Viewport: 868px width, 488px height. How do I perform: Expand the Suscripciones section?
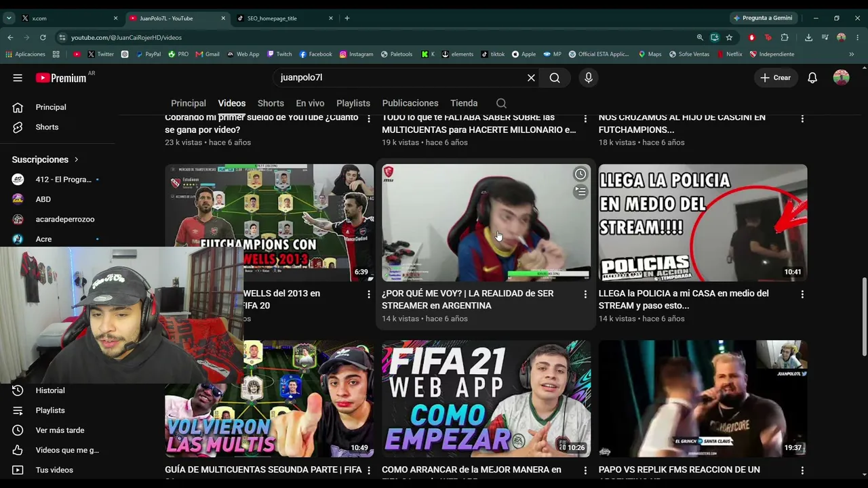pos(45,159)
